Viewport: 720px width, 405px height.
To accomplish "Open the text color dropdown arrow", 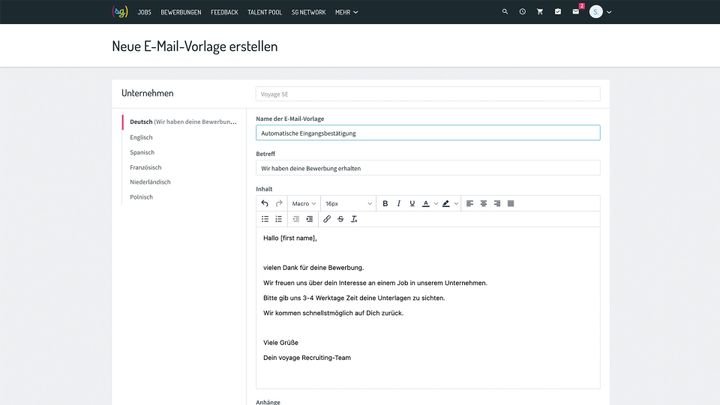I will 436,203.
